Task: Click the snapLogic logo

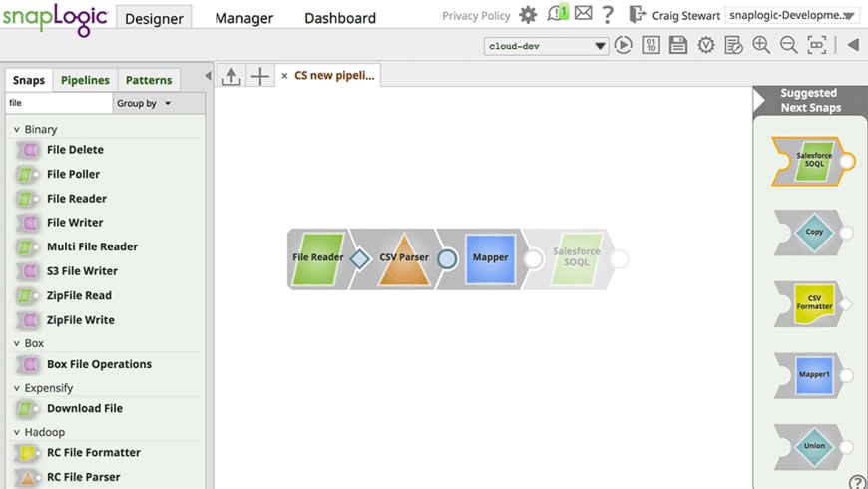Action: pos(55,19)
